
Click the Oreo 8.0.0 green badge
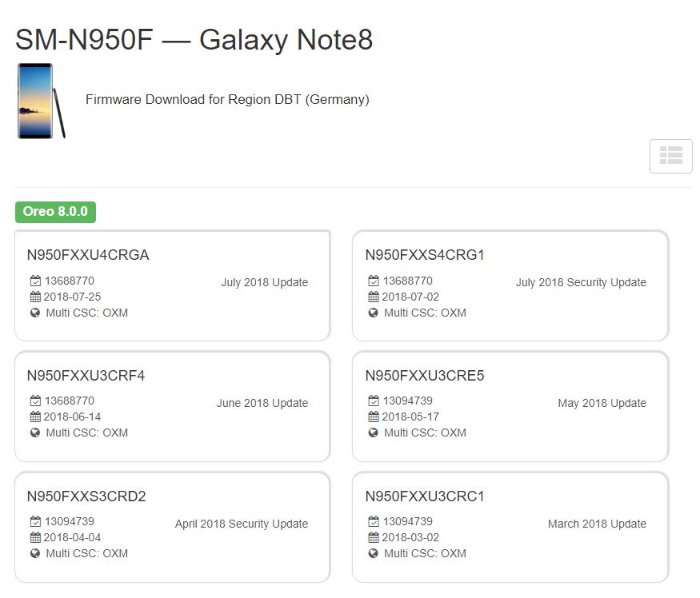click(x=55, y=212)
